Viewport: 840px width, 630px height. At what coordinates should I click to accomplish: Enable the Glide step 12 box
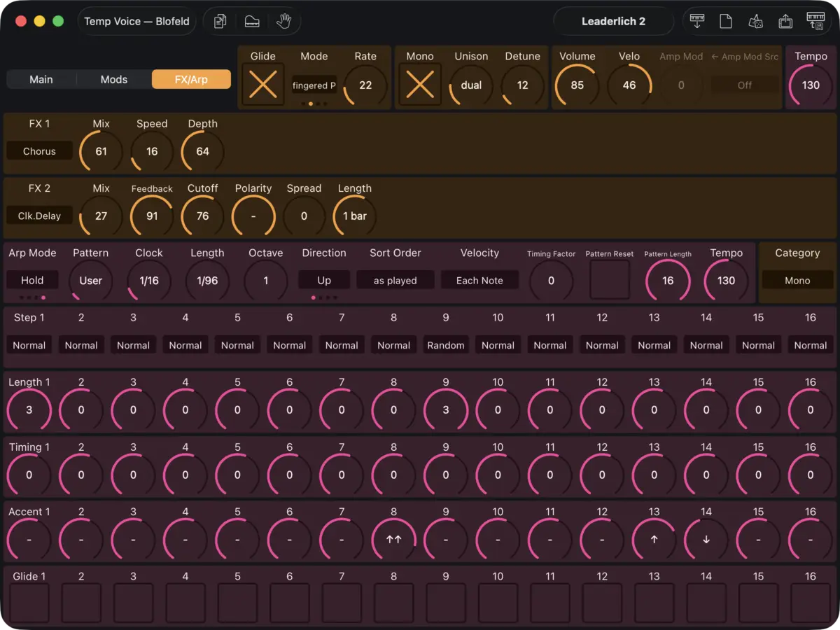pyautogui.click(x=602, y=603)
